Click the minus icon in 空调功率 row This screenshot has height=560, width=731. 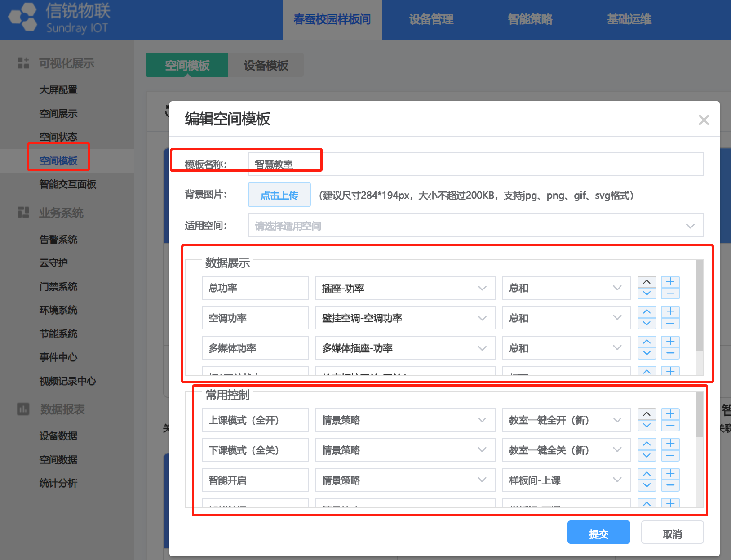tap(670, 324)
